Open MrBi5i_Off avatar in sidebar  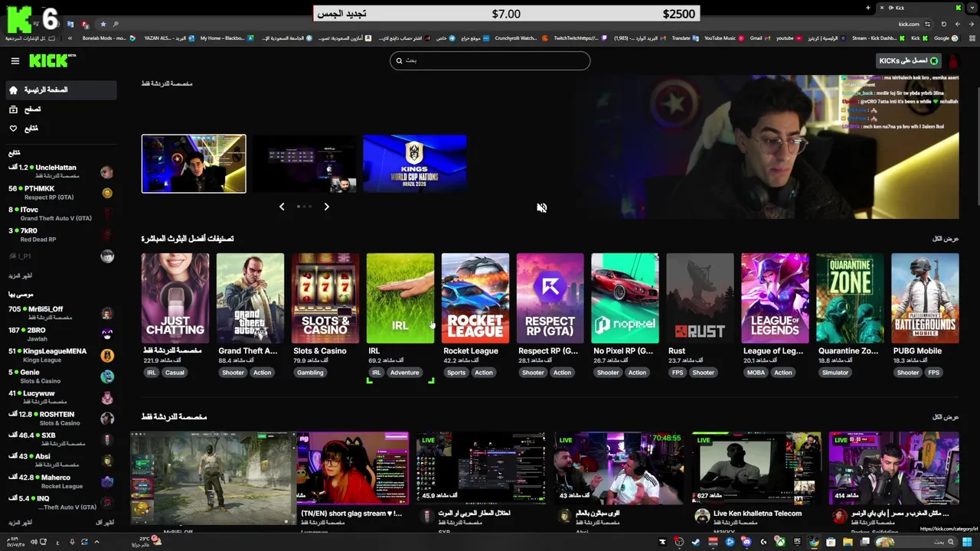(x=107, y=313)
